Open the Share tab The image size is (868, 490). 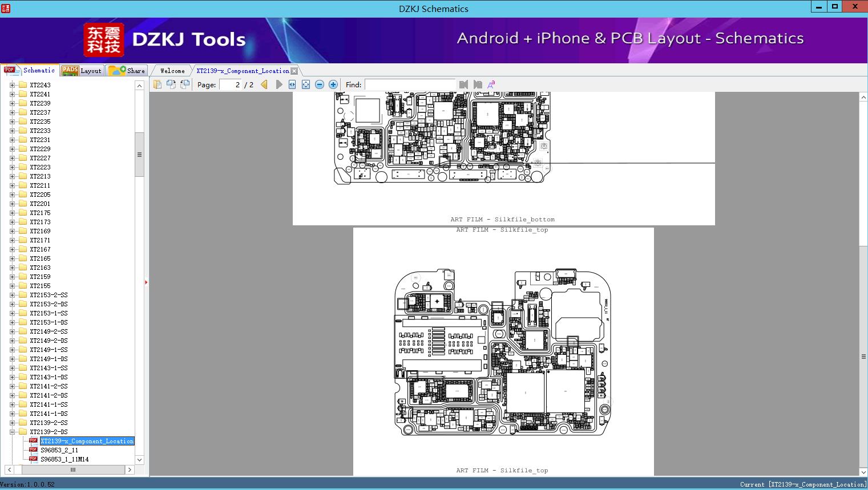127,71
